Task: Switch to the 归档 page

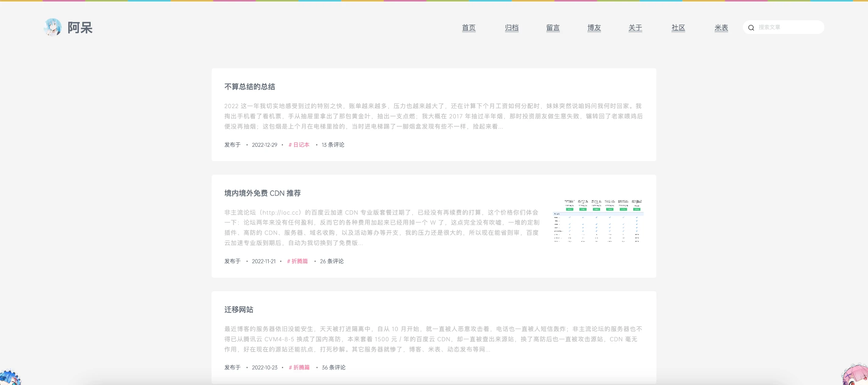Action: point(512,28)
